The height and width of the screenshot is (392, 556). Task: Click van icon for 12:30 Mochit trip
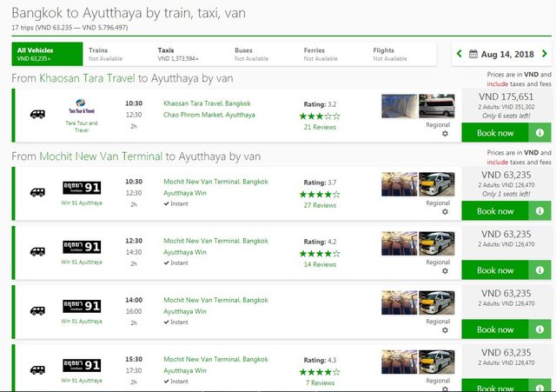click(x=37, y=251)
